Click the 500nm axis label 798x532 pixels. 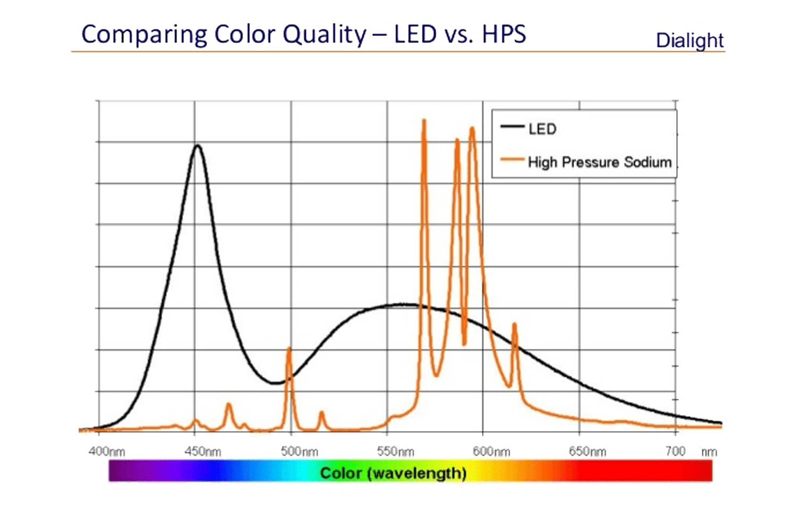click(x=300, y=452)
